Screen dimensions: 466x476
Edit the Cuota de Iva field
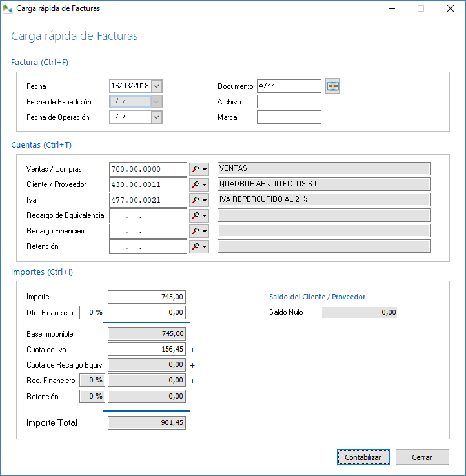coord(147,349)
